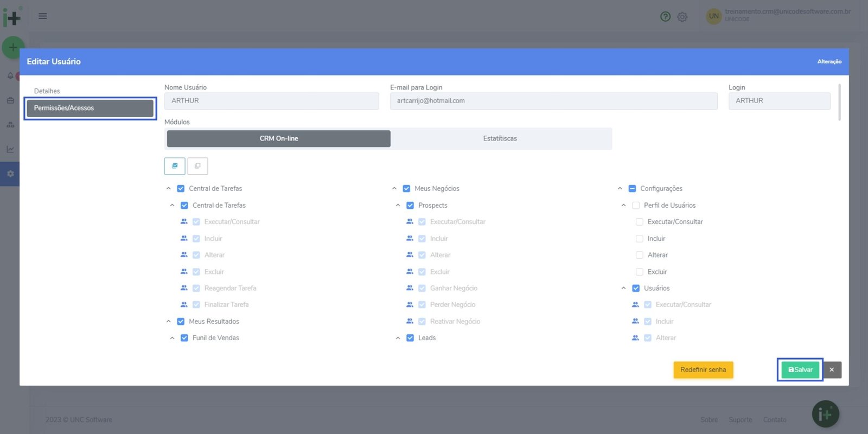Viewport: 868px width, 434px height.
Task: Enable the Perfil de Usuários checkbox
Action: 636,206
